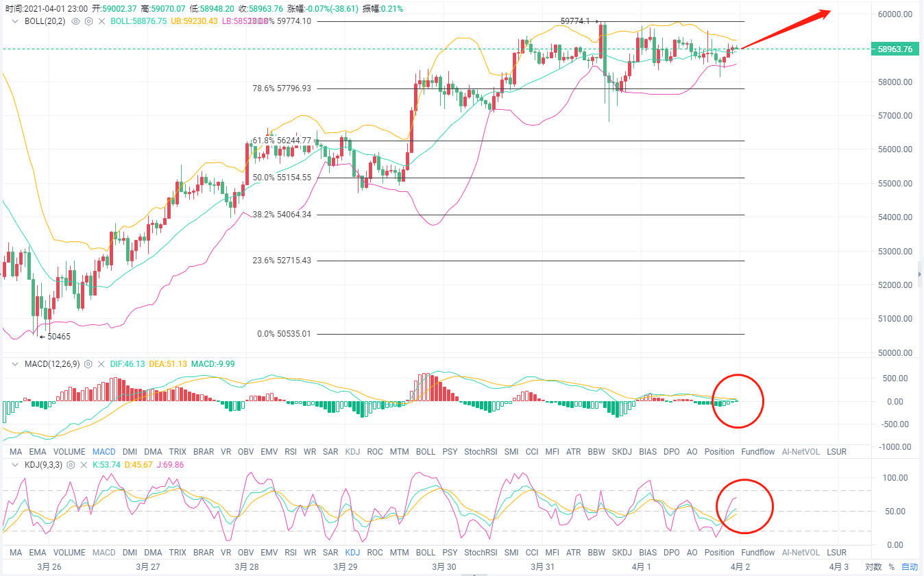This screenshot has width=924, height=576.
Task: Toggle % percentage scale
Action: (891, 567)
